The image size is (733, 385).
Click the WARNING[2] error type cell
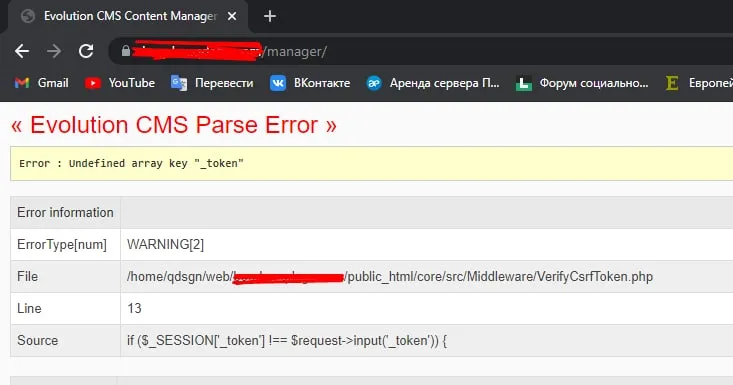(x=427, y=244)
